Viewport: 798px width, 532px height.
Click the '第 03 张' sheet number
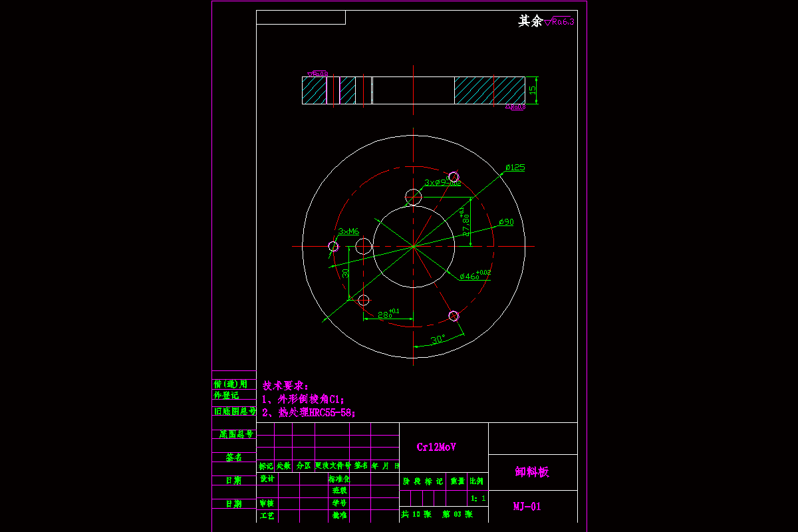click(458, 515)
